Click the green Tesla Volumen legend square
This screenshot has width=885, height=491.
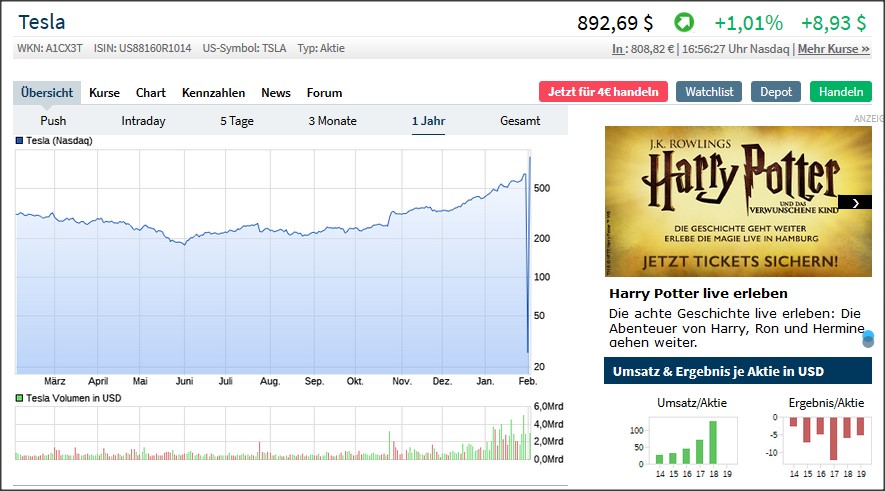coord(19,398)
